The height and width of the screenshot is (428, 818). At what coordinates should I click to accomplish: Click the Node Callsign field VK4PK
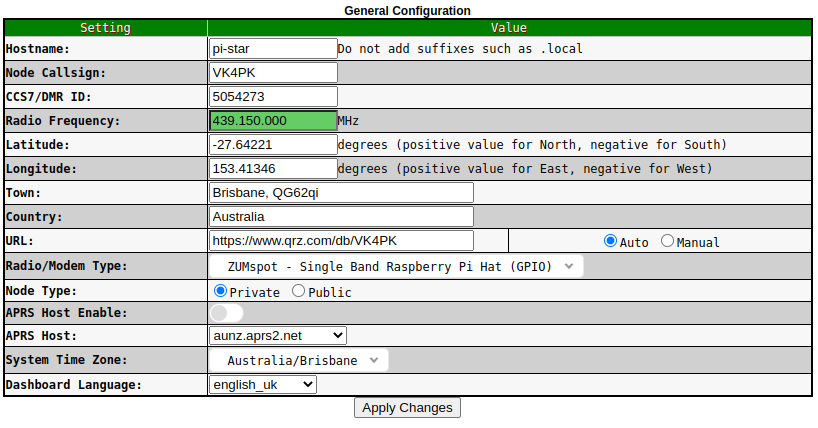[273, 72]
